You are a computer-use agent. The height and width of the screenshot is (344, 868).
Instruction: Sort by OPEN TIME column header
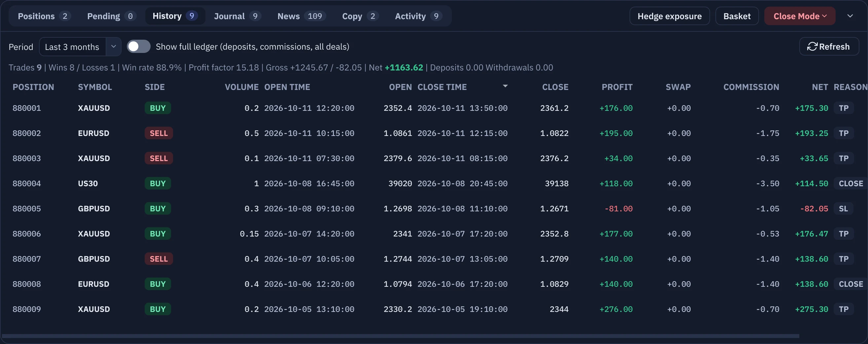pyautogui.click(x=287, y=87)
